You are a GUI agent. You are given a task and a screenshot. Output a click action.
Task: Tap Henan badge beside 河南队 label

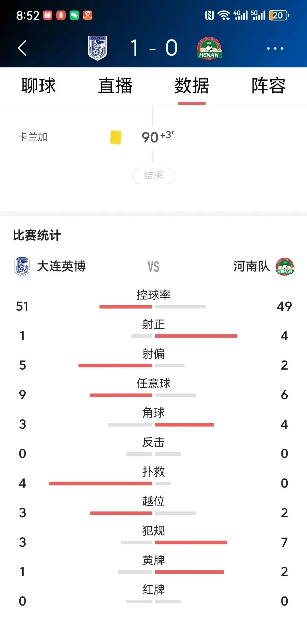pos(285,267)
